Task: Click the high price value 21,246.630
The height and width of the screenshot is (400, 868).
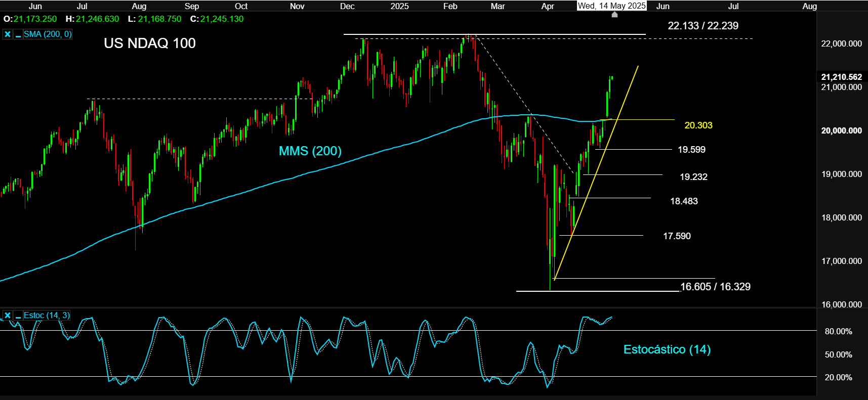Action: pos(98,19)
